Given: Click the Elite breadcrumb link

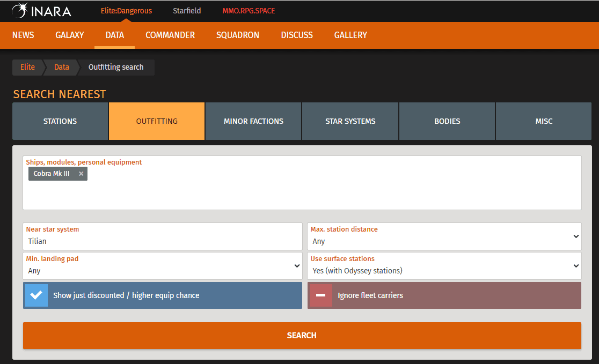Looking at the screenshot, I should pyautogui.click(x=27, y=67).
